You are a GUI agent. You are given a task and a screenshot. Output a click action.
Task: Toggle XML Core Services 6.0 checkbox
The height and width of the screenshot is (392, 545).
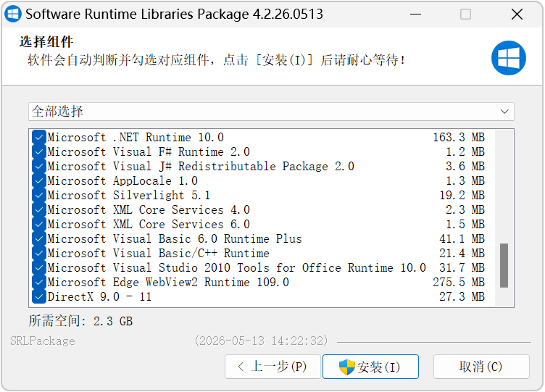pos(39,224)
